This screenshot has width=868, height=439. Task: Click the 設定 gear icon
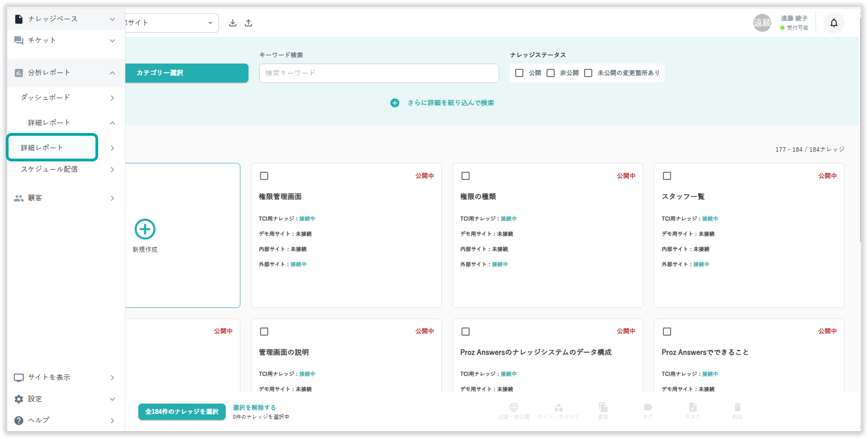tap(19, 399)
